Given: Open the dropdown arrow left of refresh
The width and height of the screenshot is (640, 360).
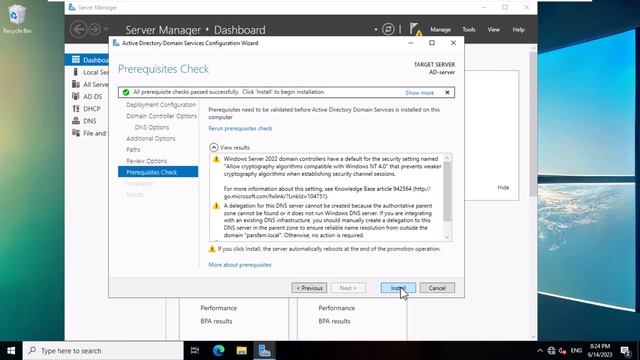Looking at the screenshot, I should pos(376,29).
